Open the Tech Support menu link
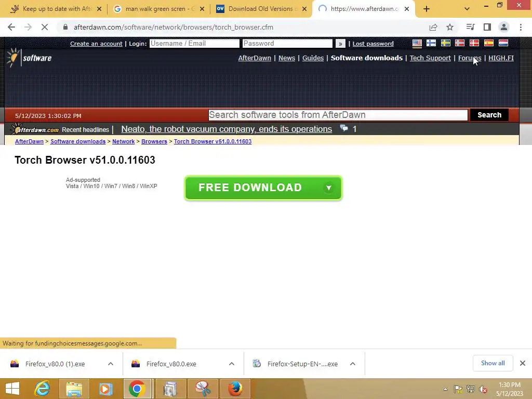 pyautogui.click(x=430, y=58)
